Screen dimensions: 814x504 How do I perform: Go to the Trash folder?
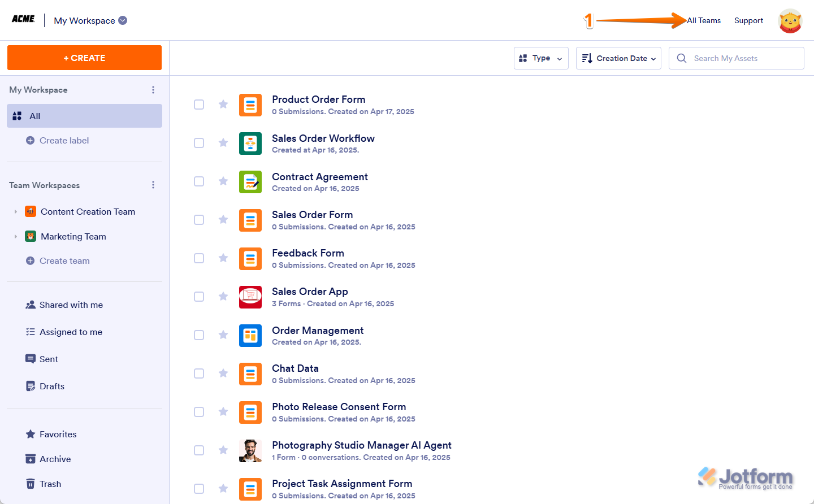pos(50,484)
